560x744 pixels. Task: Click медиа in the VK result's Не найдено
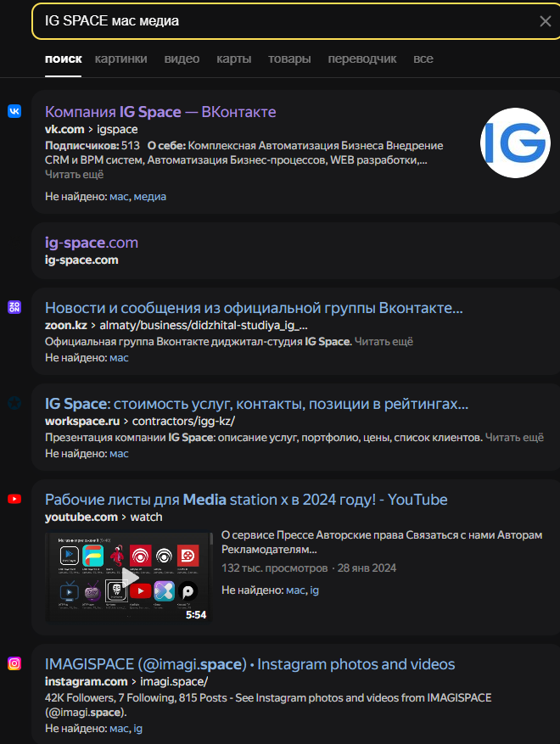150,197
